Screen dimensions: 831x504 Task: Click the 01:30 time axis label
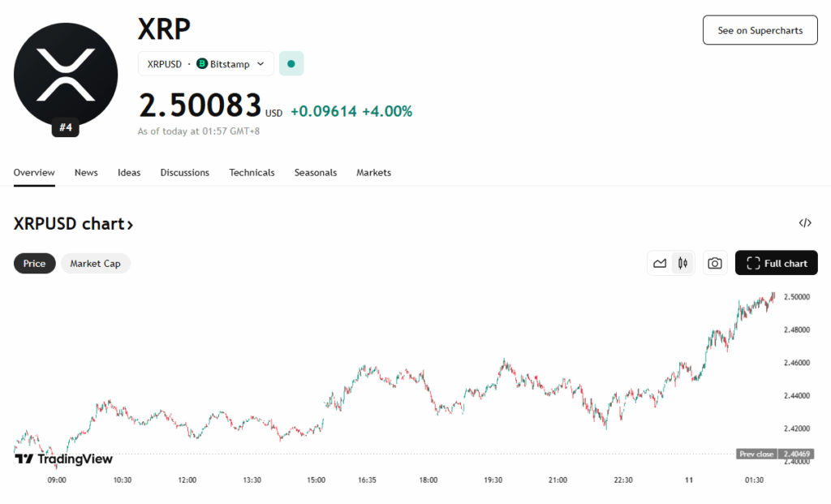pos(754,480)
